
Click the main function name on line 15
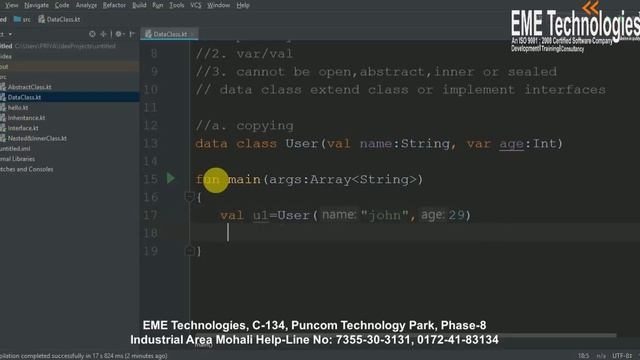244,180
